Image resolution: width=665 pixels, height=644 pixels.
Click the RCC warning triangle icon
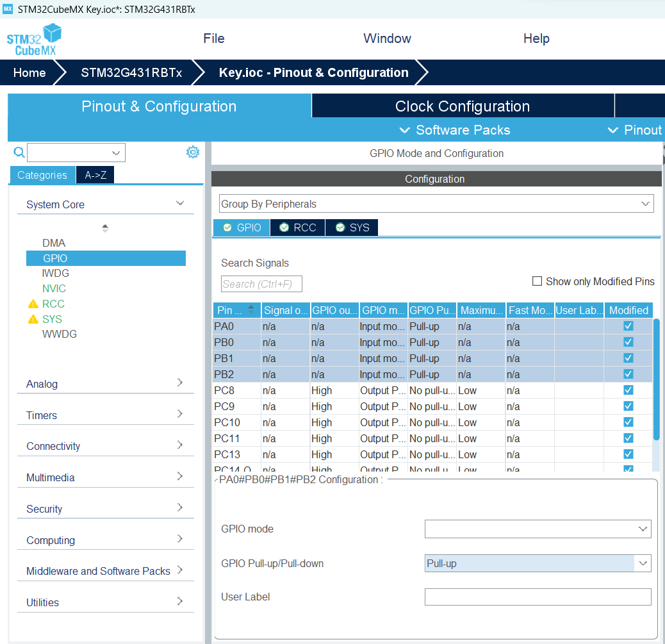[33, 304]
